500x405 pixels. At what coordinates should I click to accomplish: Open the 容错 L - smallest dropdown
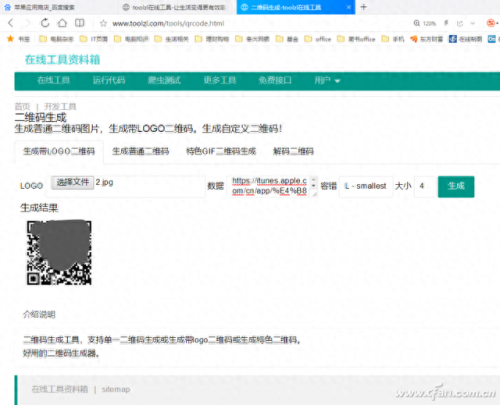coord(366,186)
